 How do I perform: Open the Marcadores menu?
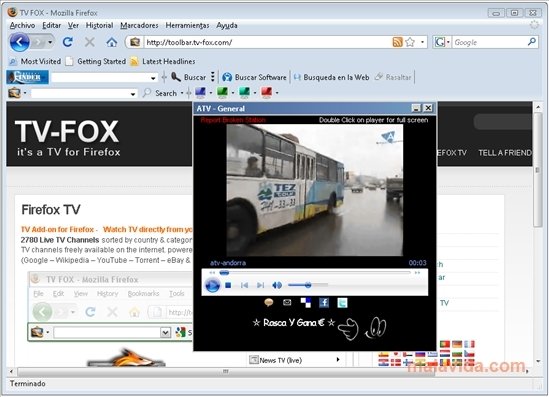(139, 26)
